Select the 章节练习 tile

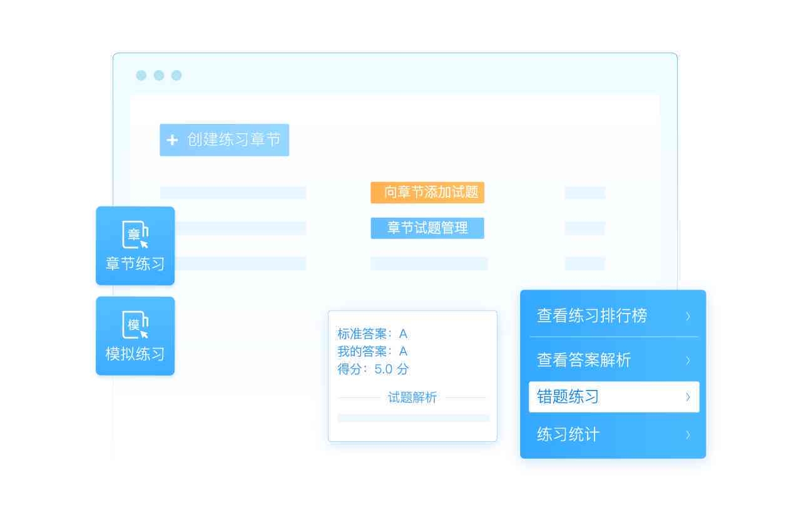click(x=135, y=246)
